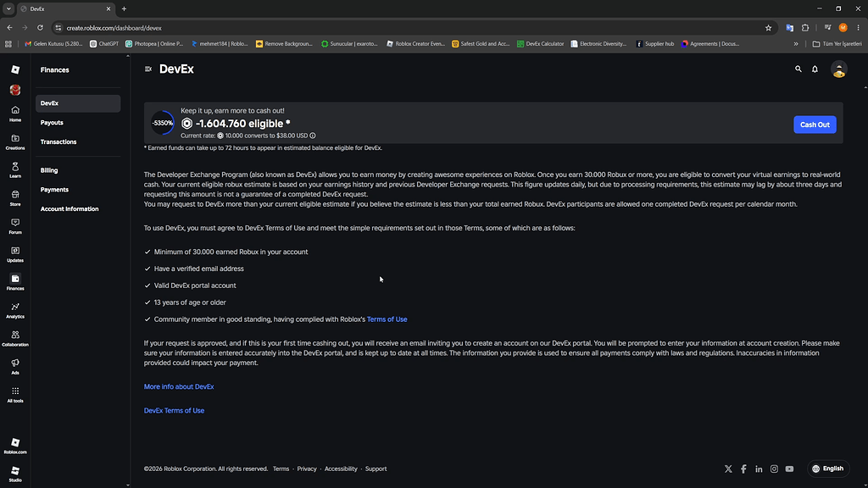The height and width of the screenshot is (488, 868).
Task: Open the Instagram social icon
Action: (774, 469)
